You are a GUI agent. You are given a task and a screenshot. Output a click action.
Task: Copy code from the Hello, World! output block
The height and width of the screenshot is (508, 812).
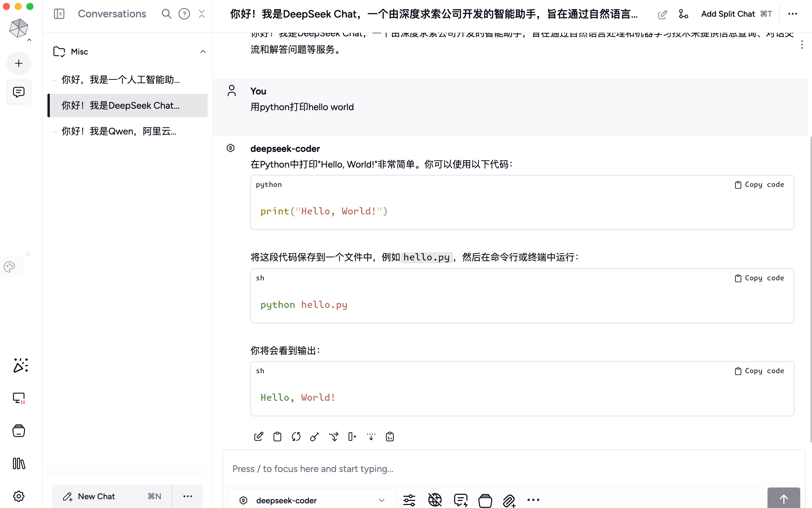pos(759,371)
